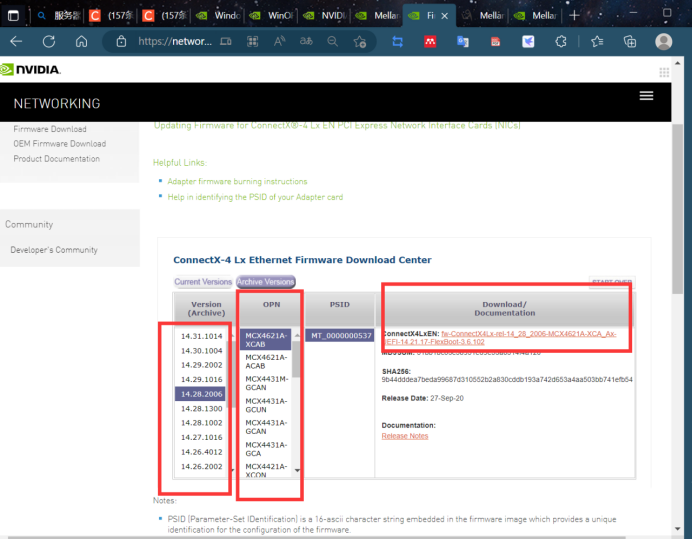693x539 pixels.
Task: Close the active Fi browser tab
Action: 445,16
